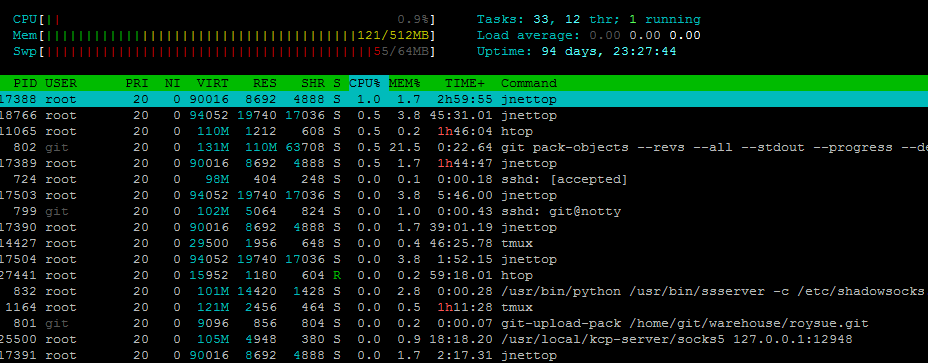Select the kcp-server socks5 process row
This screenshot has width=928, height=363.
coord(464,339)
